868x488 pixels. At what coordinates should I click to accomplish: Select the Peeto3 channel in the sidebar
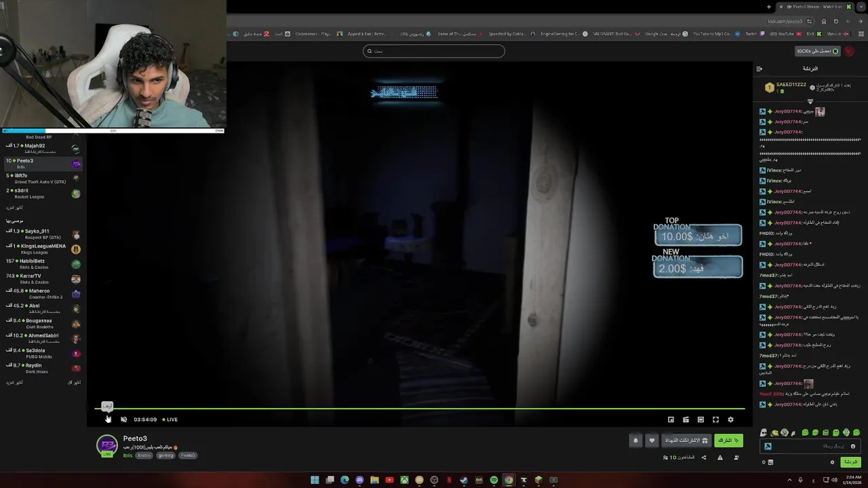[x=43, y=163]
